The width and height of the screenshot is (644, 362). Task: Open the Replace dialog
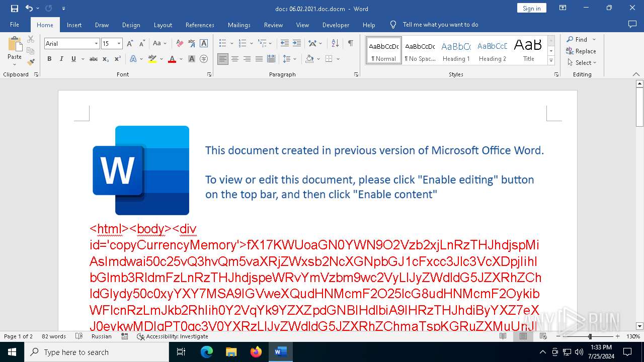[581, 51]
